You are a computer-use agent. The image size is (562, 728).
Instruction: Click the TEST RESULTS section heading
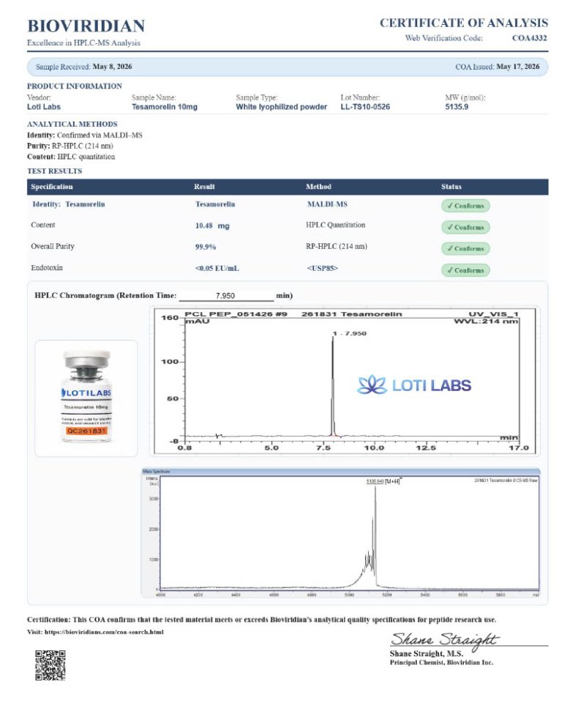(54, 171)
